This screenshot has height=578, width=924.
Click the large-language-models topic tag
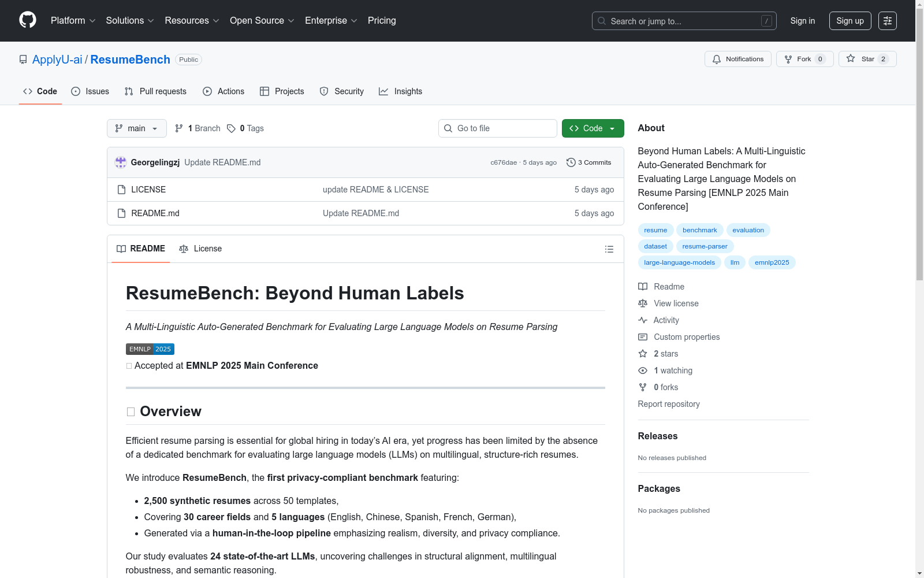pos(680,262)
